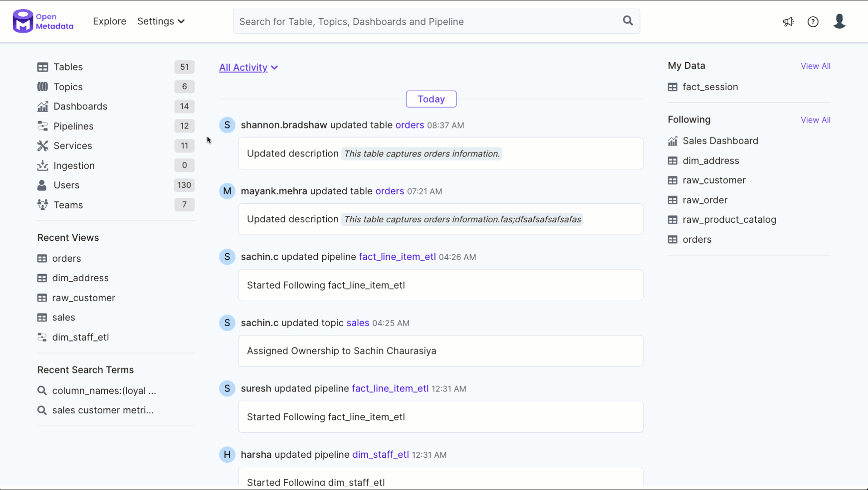Select the recent search 'sales customer metri...'
Viewport: 868px width, 490px height.
[102, 410]
